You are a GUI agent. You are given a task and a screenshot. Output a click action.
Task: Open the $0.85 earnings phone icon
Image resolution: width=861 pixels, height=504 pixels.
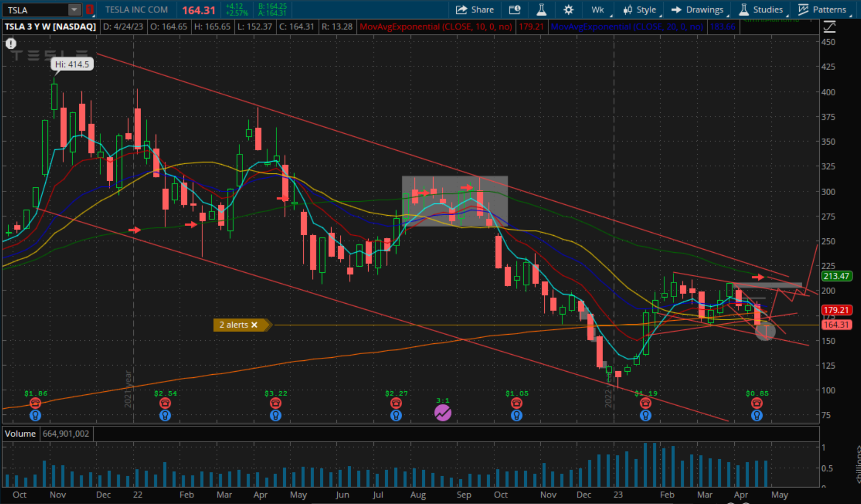click(x=756, y=403)
